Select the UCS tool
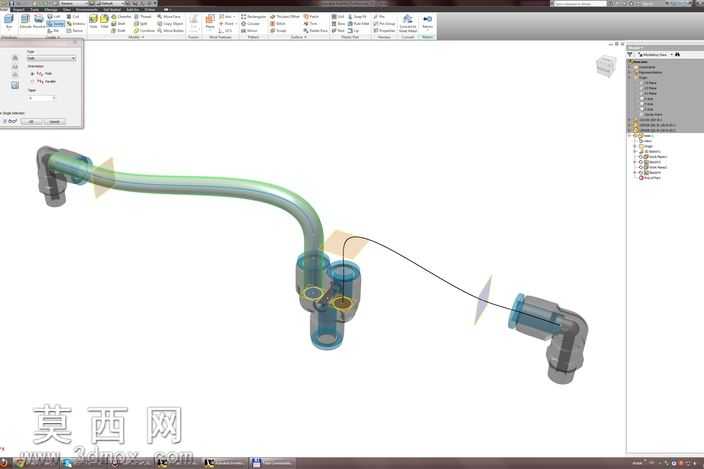This screenshot has height=469, width=704. (x=225, y=31)
